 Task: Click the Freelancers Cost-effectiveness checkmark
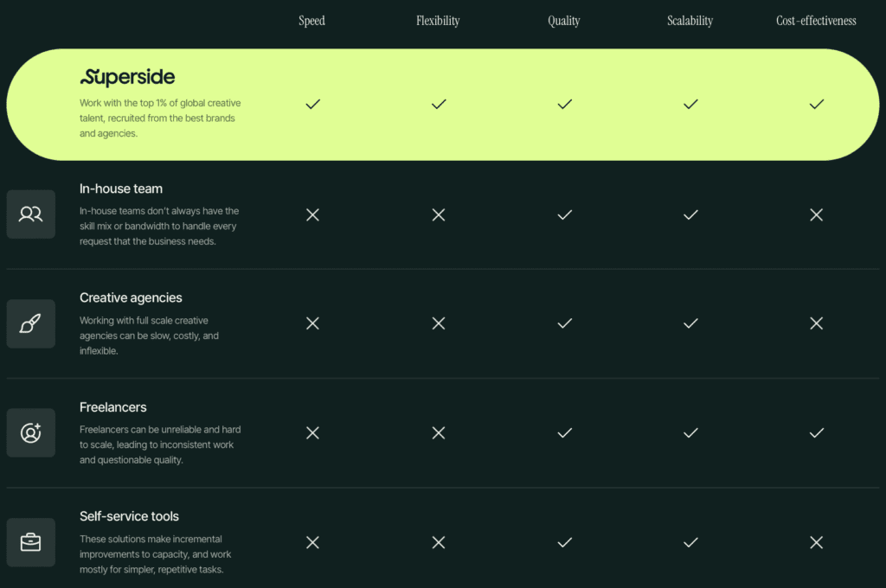[x=816, y=432]
